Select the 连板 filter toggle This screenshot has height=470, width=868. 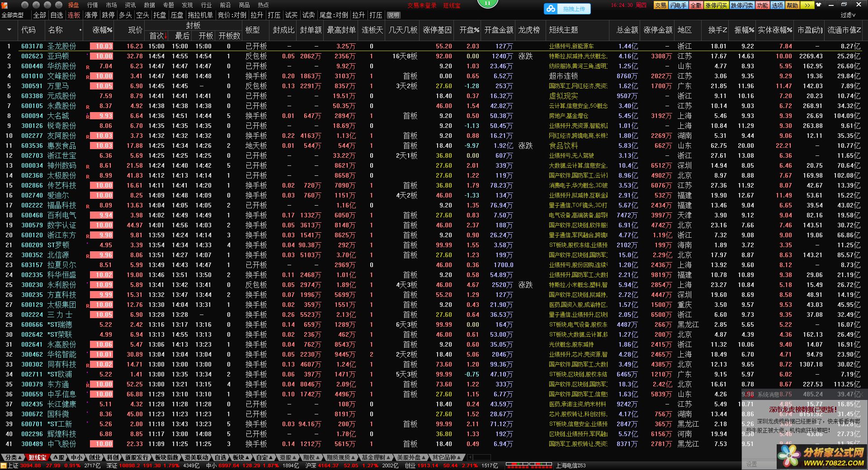click(74, 15)
